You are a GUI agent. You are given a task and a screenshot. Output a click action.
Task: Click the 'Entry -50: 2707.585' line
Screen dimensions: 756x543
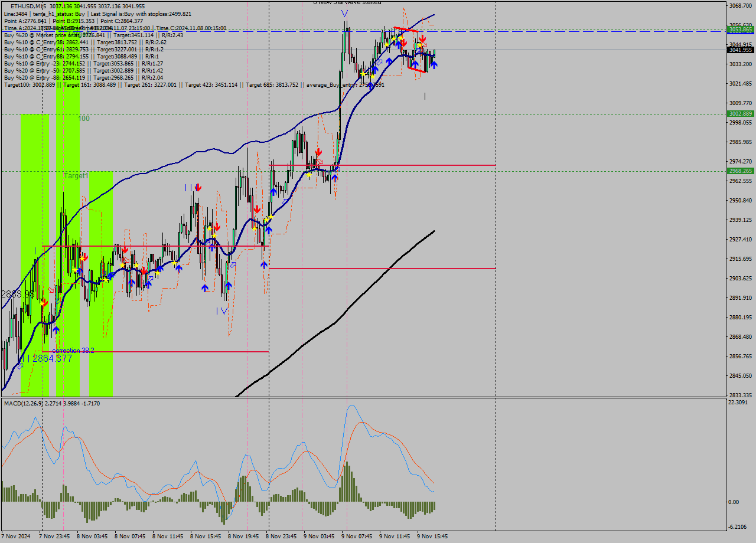point(83,70)
